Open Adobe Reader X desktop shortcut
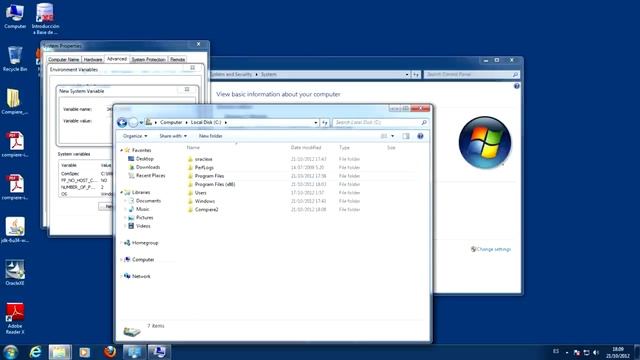 coord(15,318)
